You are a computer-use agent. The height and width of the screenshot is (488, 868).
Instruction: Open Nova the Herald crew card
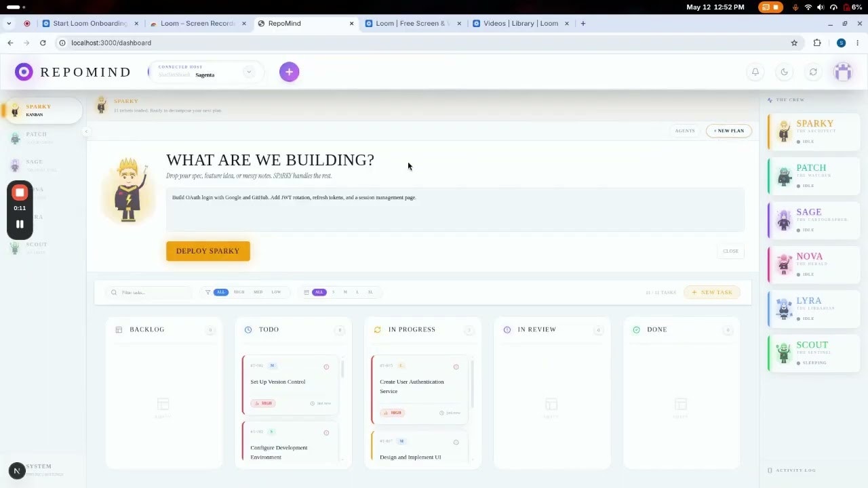click(x=814, y=264)
